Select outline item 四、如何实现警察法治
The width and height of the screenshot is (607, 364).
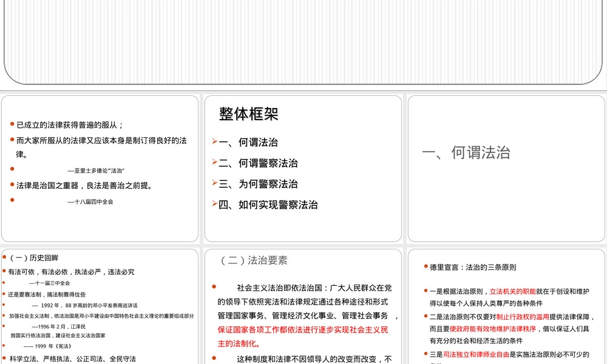[268, 205]
